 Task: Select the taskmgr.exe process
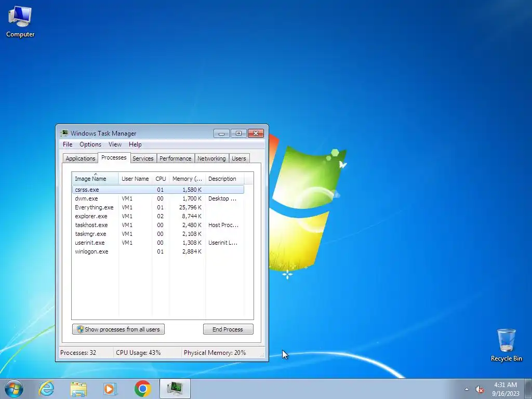tap(158, 234)
